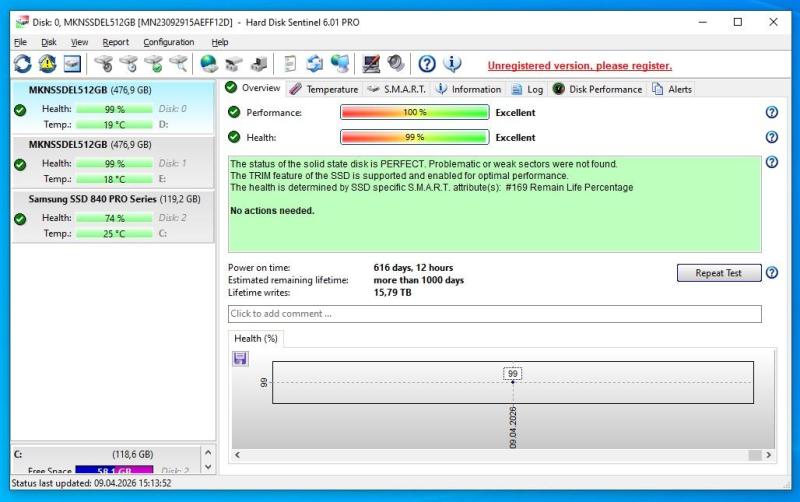The image size is (800, 502).
Task: Click the globe toolbar icon
Action: point(209,64)
